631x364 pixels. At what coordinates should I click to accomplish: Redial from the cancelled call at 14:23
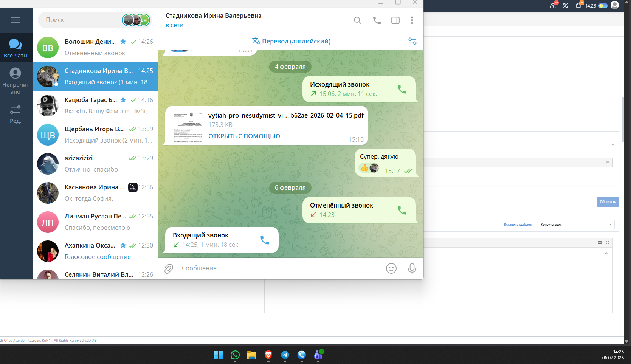tap(402, 210)
